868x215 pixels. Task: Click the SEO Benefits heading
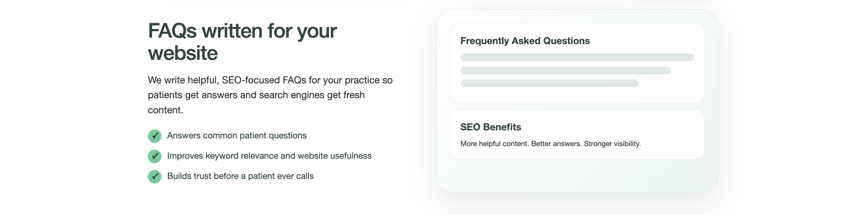pyautogui.click(x=491, y=127)
